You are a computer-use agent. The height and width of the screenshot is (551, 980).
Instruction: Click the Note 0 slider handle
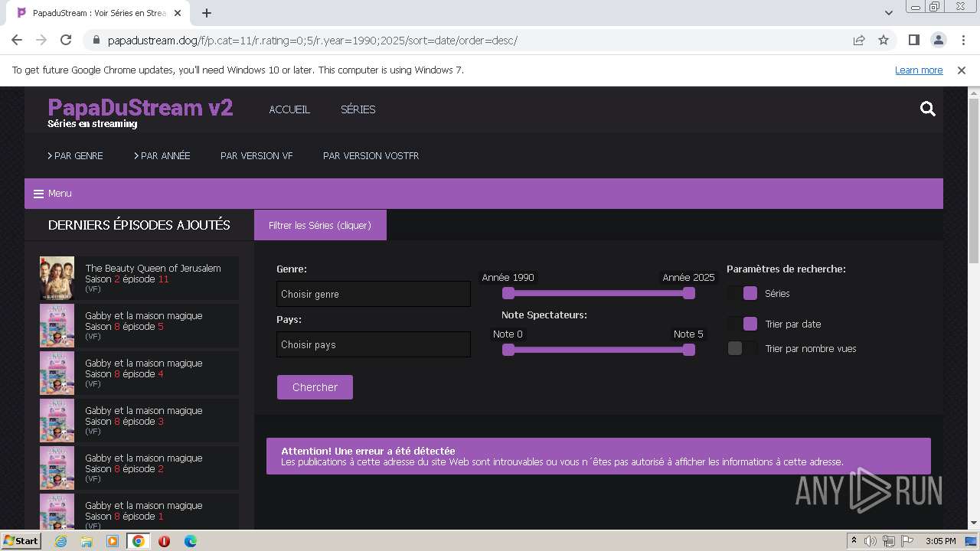pos(508,350)
